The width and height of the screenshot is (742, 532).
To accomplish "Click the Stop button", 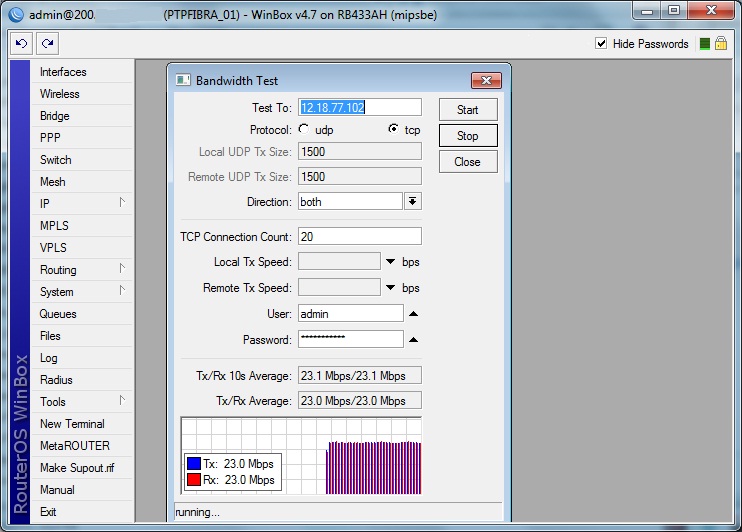I will 468,136.
